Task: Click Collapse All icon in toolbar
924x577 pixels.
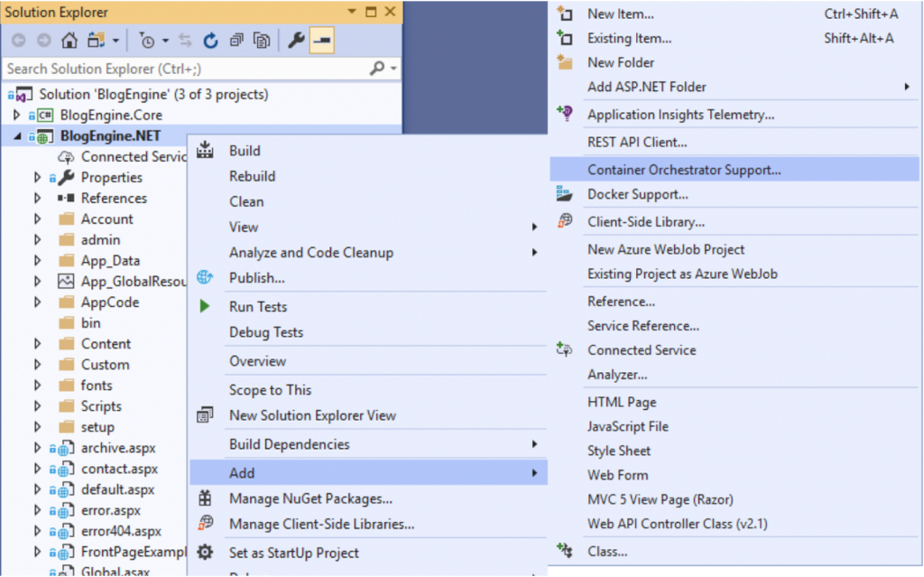Action: [x=236, y=40]
